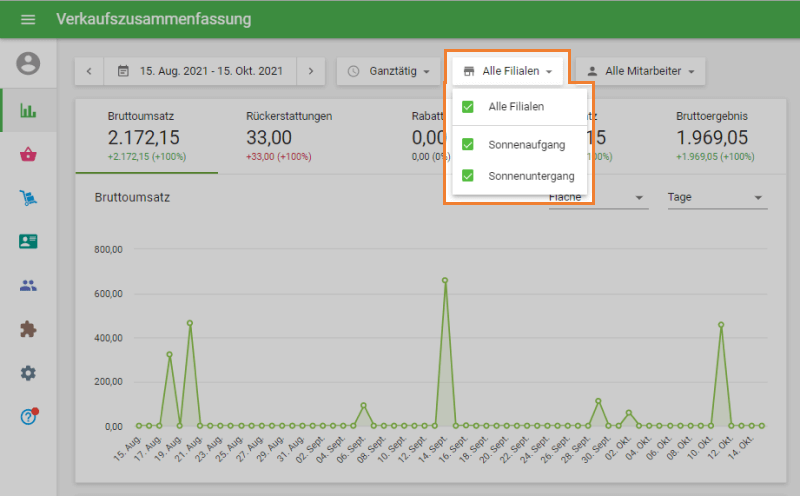The width and height of the screenshot is (800, 496).
Task: Uncheck the Sonnenuntergang store checkbox
Action: [468, 176]
